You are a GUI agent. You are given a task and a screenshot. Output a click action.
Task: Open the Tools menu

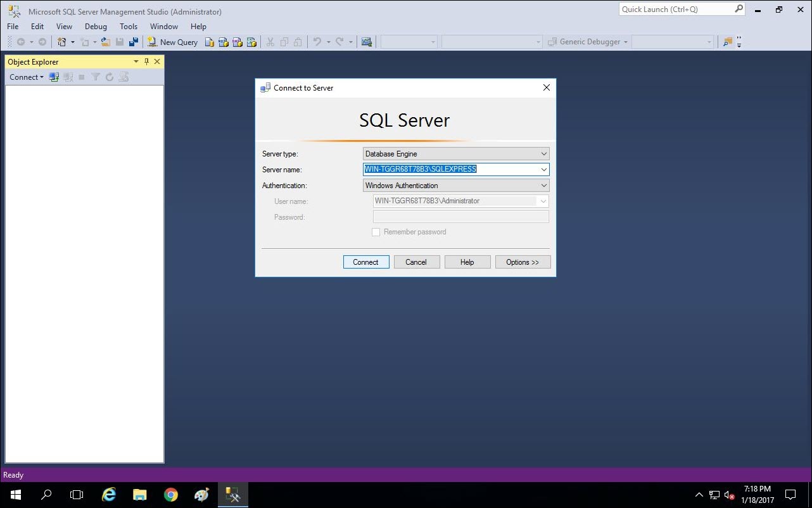[129, 27]
